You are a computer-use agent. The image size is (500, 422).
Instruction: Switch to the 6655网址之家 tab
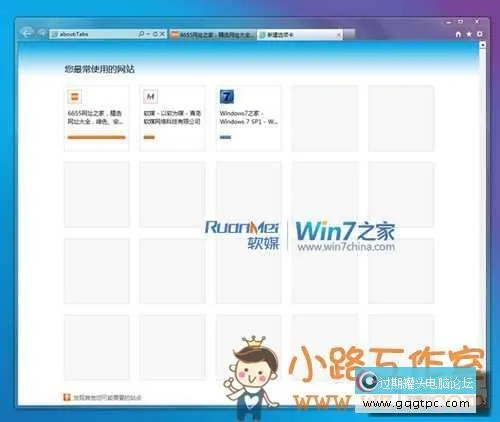[x=214, y=35]
